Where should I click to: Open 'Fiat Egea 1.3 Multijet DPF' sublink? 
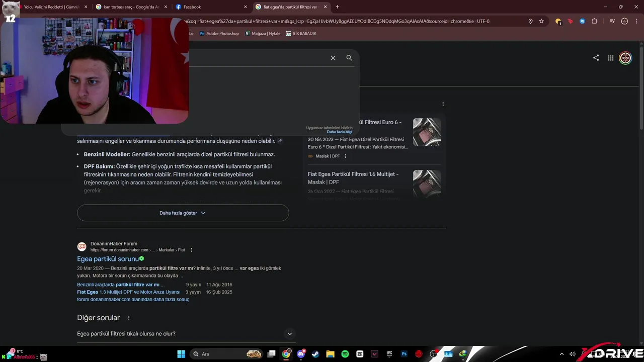129,292
